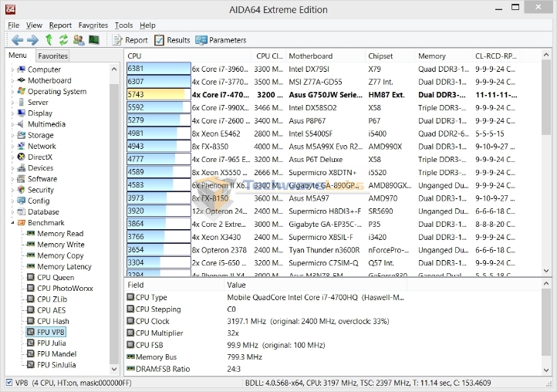
Task: Switch to the Favorites tab
Action: (52, 56)
